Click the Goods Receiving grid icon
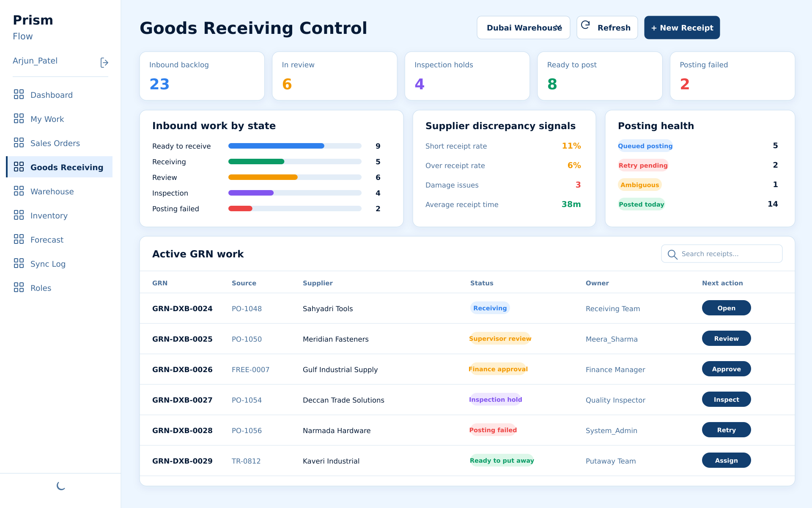The height and width of the screenshot is (508, 812). tap(19, 167)
